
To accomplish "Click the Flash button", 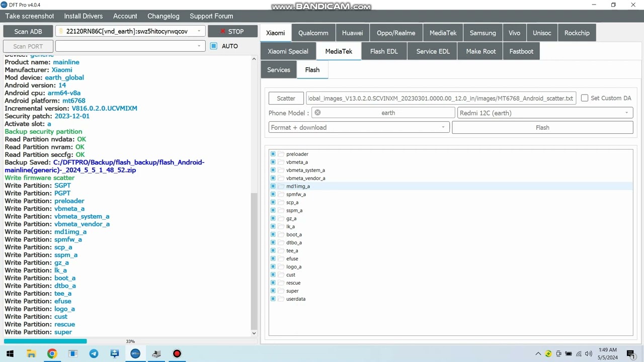I will pos(542,127).
